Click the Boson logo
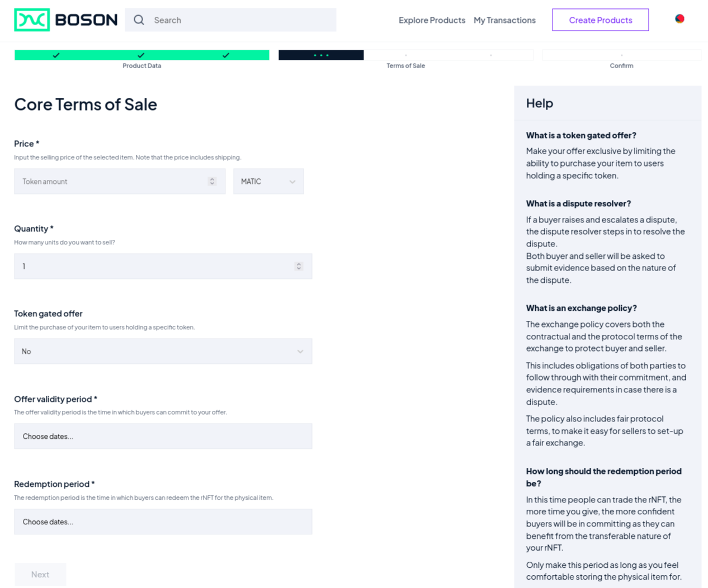708x588 pixels. tap(65, 18)
